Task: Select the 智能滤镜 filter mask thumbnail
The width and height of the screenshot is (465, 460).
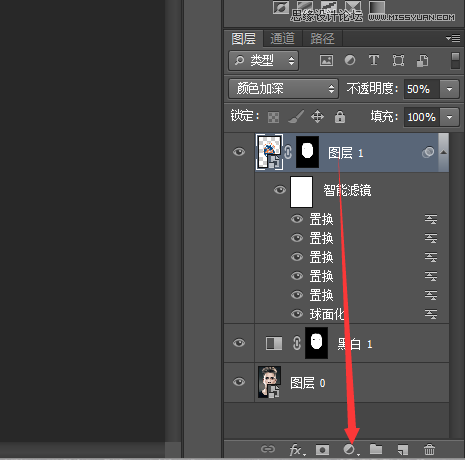Action: point(301,192)
